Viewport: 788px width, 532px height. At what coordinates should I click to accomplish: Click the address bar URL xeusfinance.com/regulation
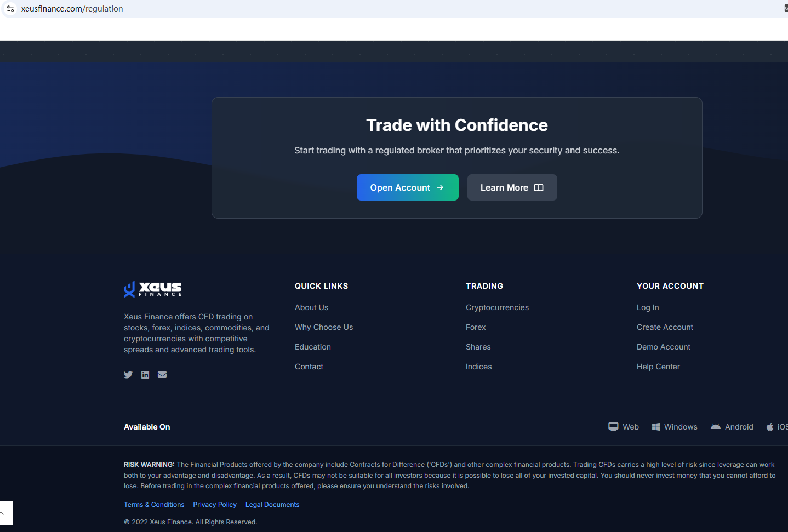(72, 9)
